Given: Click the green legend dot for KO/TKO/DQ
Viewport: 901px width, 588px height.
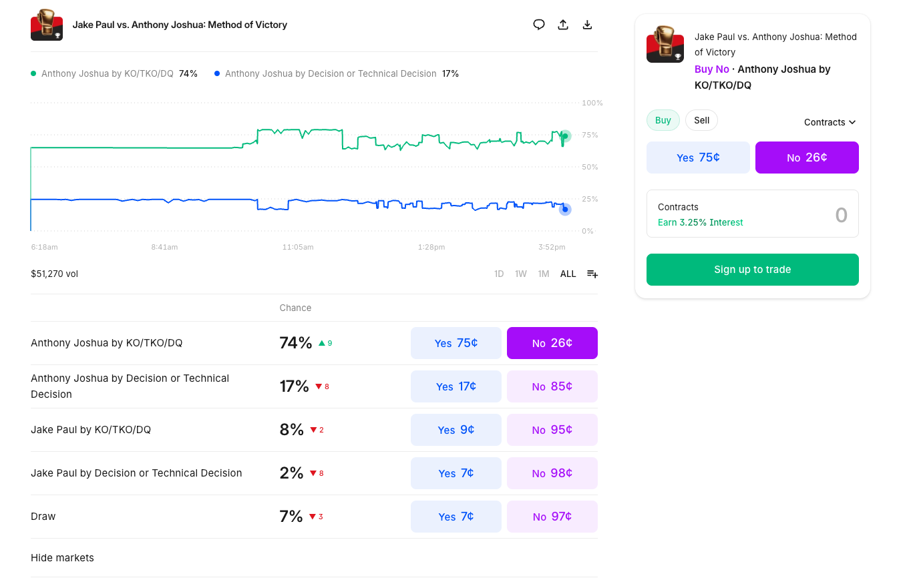Looking at the screenshot, I should pos(33,73).
